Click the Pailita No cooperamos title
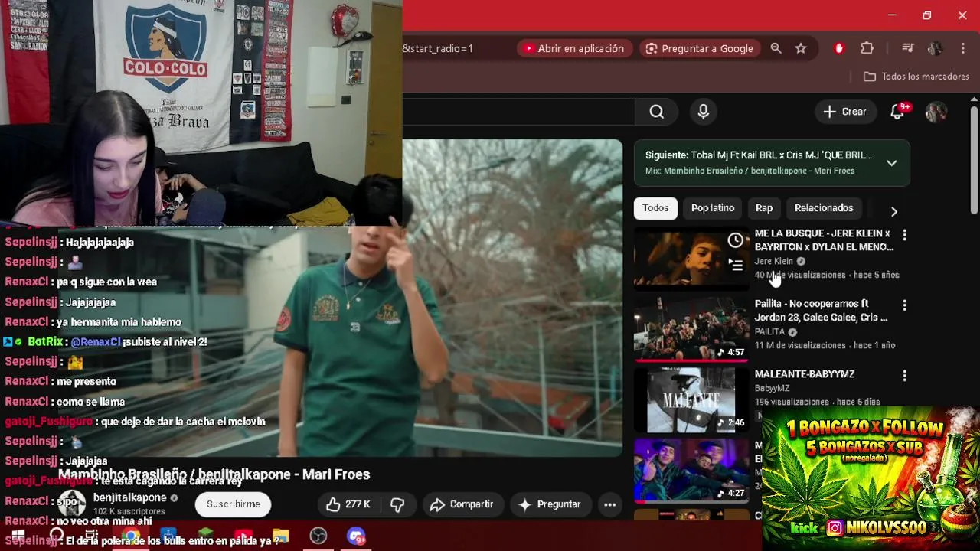 (821, 311)
